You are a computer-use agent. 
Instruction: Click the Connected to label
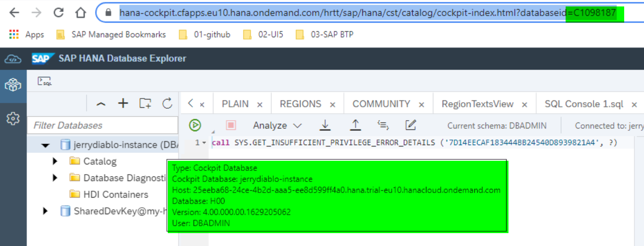pos(609,125)
